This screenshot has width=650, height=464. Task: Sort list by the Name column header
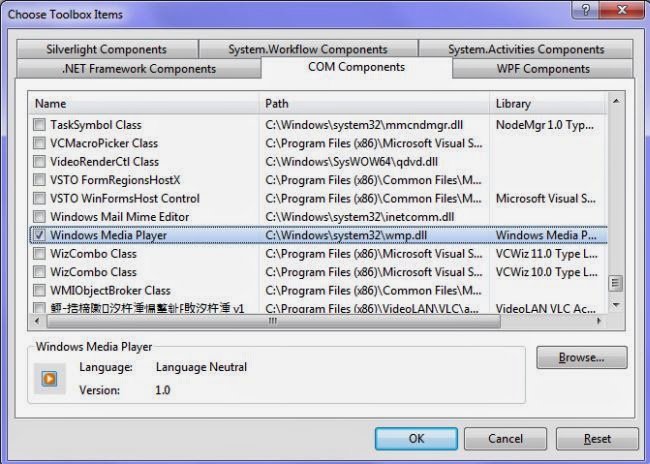pos(143,103)
